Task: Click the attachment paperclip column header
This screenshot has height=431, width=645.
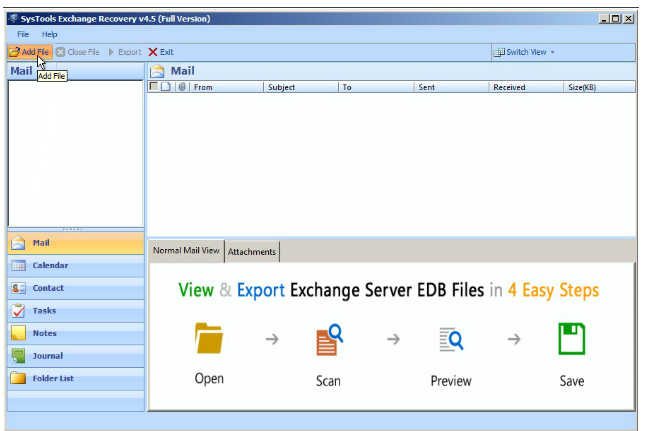Action: click(182, 87)
